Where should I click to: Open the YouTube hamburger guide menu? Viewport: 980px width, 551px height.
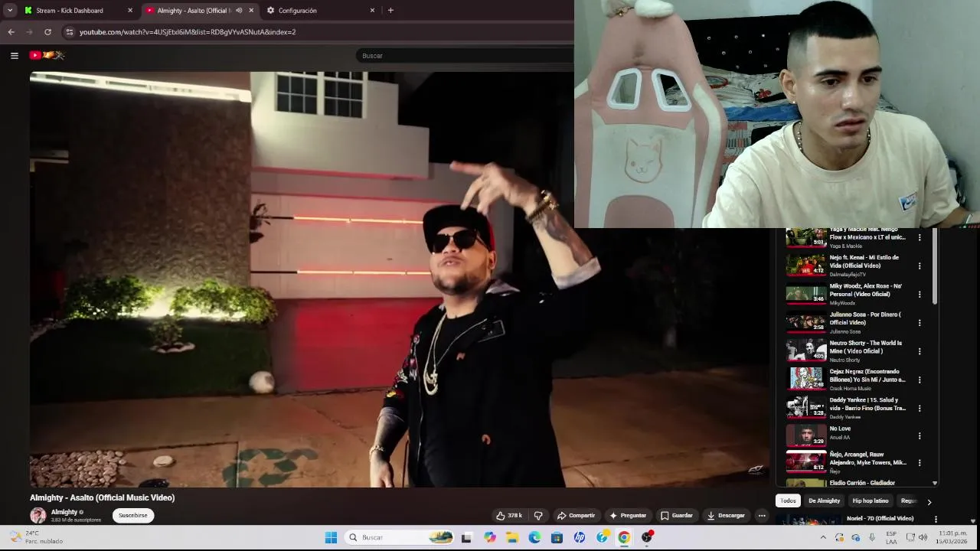point(14,55)
